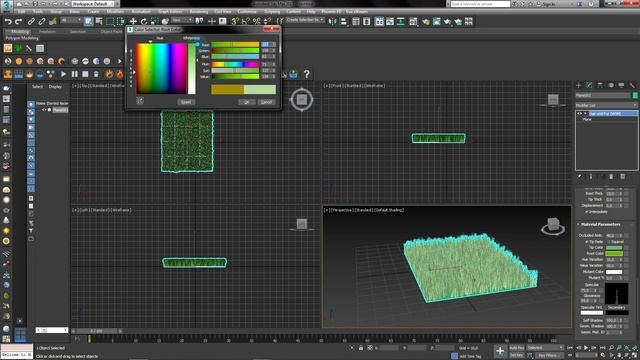Click the pause icon in plugin toolbar
The image size is (640, 360).
pos(74,74)
